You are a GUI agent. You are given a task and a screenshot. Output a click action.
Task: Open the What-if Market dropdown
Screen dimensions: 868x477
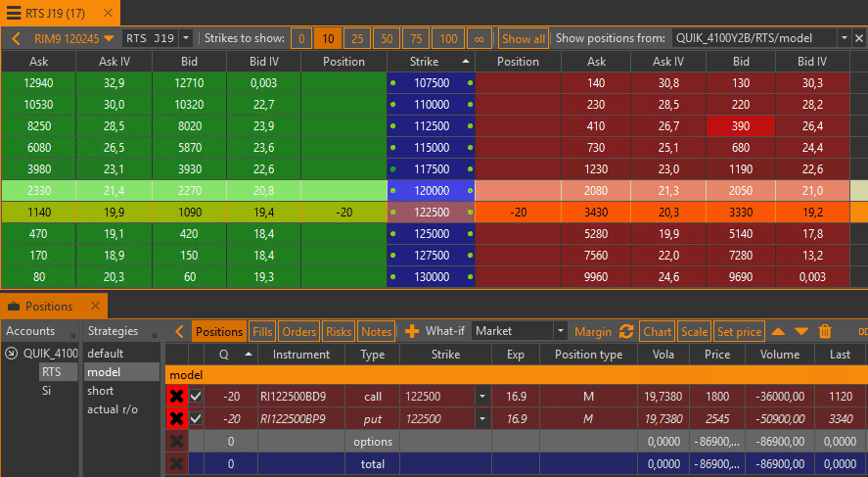point(560,332)
